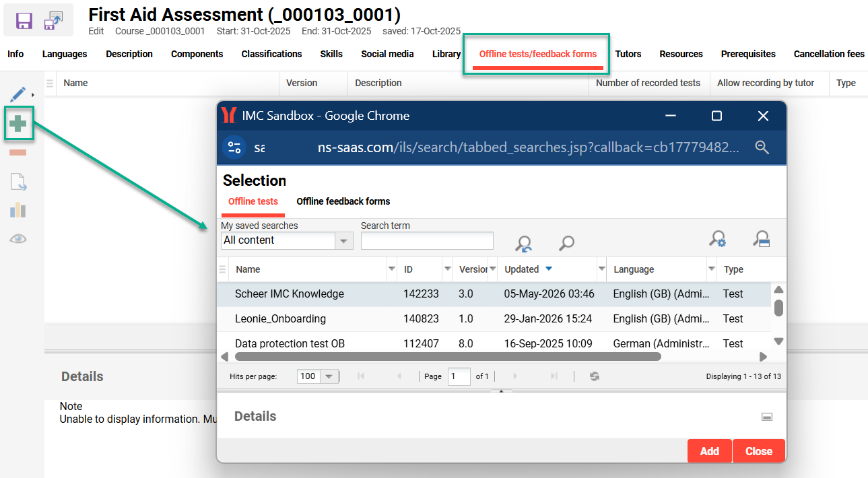Click the save search magnifier icon
This screenshot has height=478, width=868.
pos(762,239)
